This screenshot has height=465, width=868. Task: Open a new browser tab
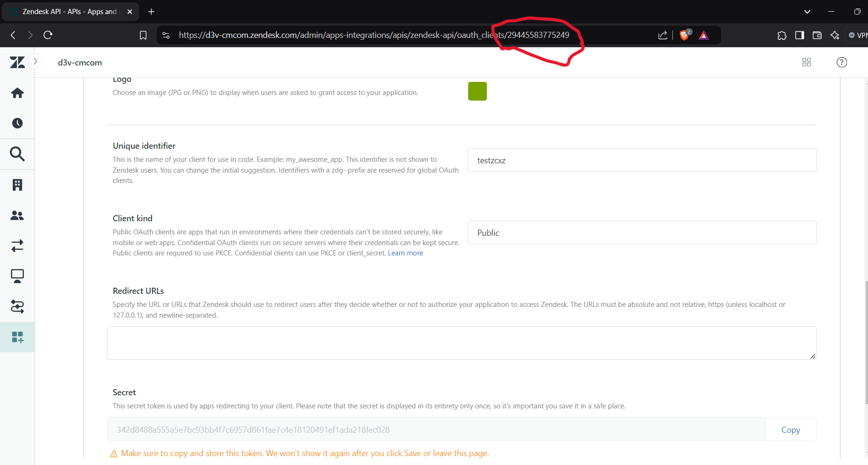pos(151,12)
